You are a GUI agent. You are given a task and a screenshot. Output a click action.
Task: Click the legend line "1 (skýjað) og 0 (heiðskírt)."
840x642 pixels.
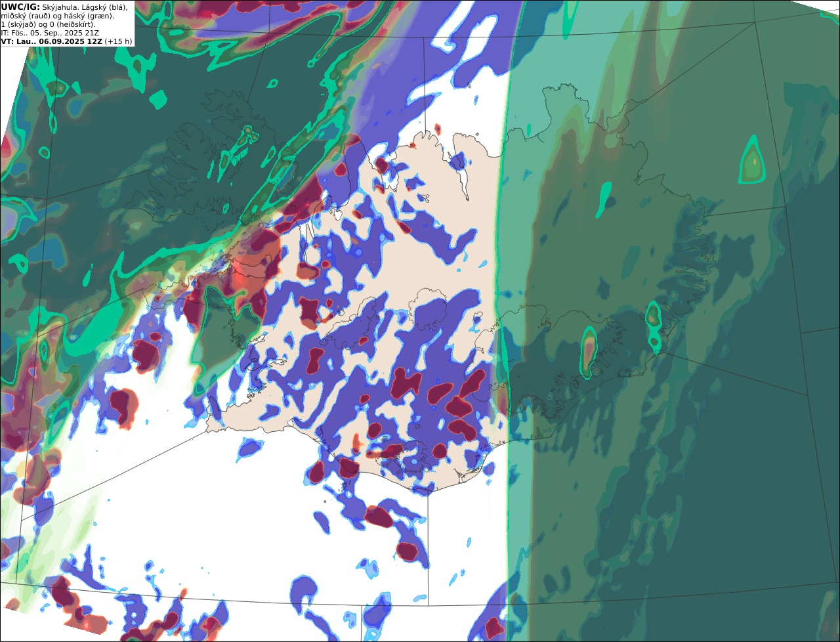(48, 24)
